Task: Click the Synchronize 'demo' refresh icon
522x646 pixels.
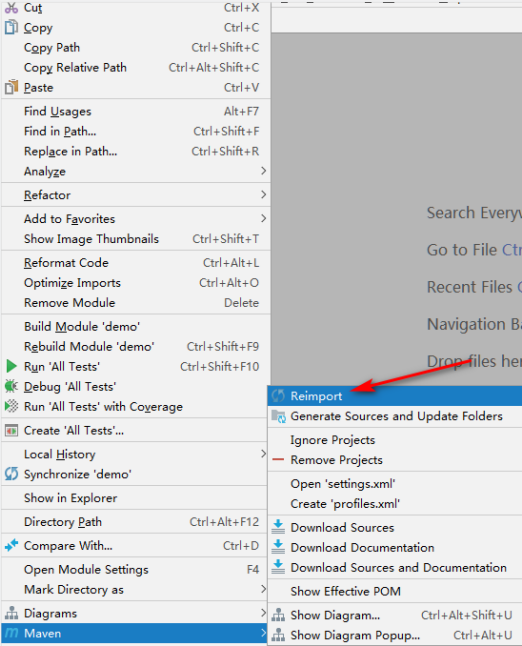Action: pyautogui.click(x=11, y=474)
